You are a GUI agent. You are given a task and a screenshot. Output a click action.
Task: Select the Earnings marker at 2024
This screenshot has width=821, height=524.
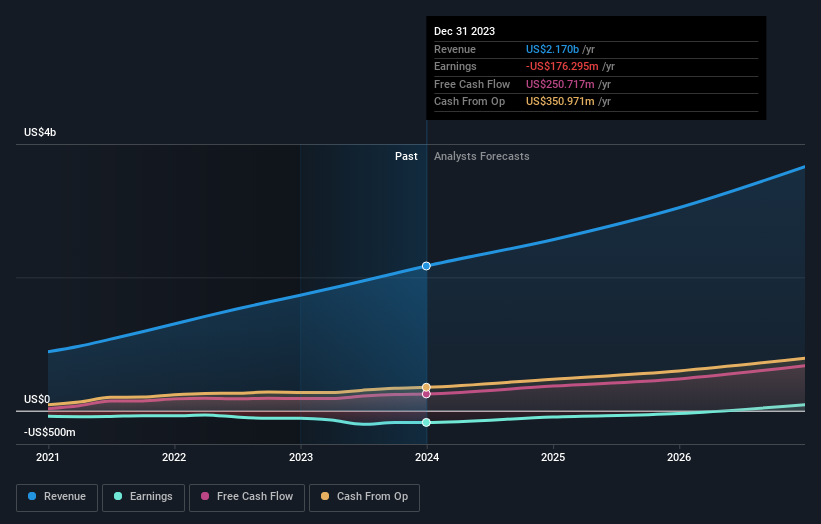[x=426, y=422]
